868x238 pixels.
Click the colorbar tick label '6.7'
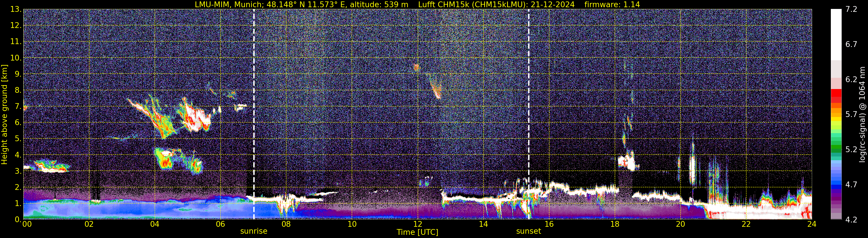click(851, 44)
